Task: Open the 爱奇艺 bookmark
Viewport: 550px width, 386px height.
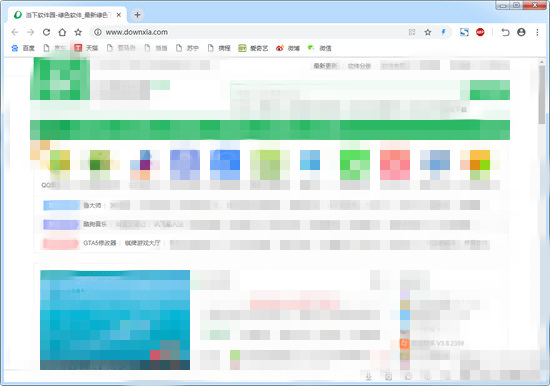Action: 253,48
